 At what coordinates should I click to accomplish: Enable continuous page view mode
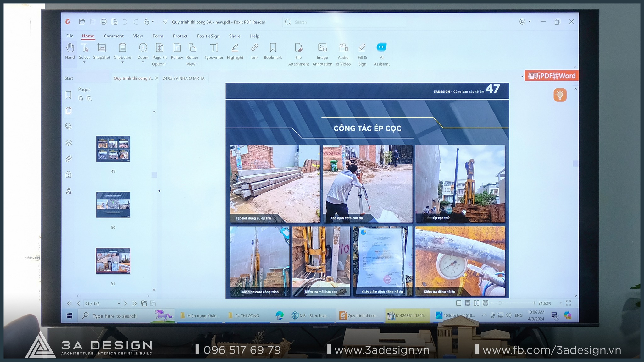click(x=468, y=303)
